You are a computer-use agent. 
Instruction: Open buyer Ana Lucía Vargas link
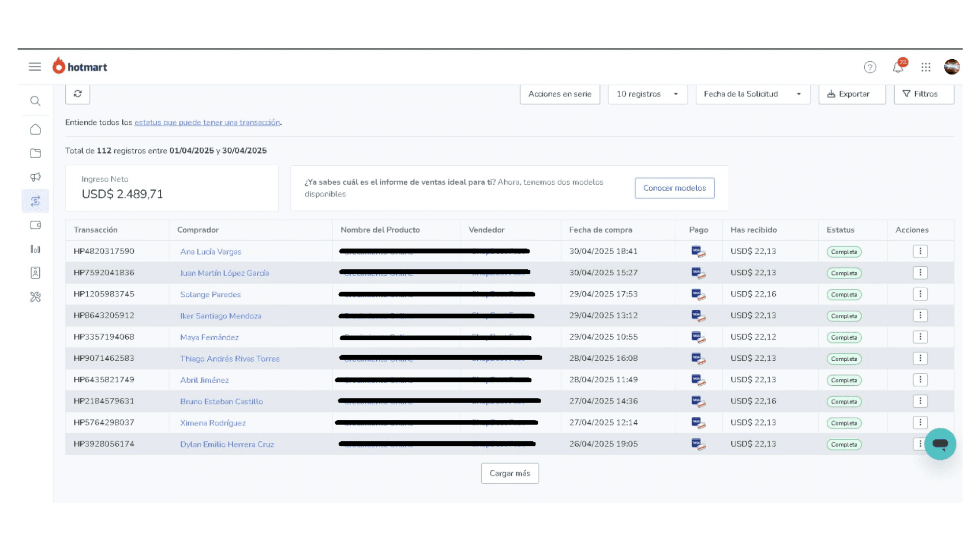point(210,252)
